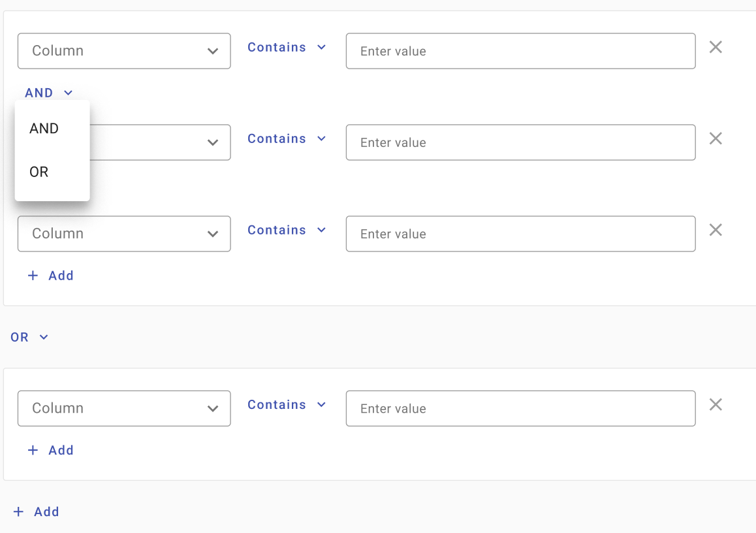
Task: Focus the first row's Enter value field
Action: [x=521, y=51]
